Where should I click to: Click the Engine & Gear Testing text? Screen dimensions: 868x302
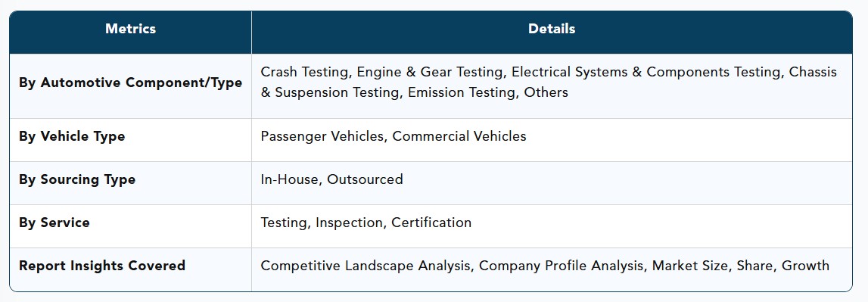pos(430,73)
